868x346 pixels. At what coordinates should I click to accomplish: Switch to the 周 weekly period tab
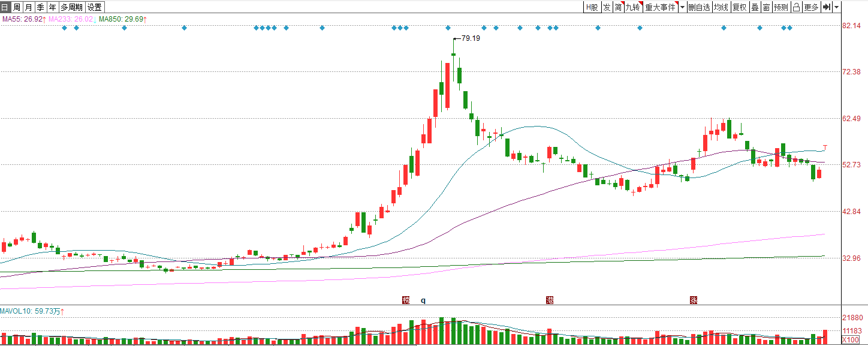coord(17,7)
